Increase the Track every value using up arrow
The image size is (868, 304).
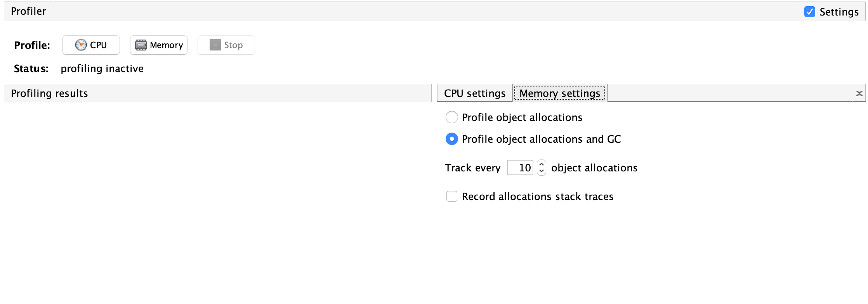point(542,164)
